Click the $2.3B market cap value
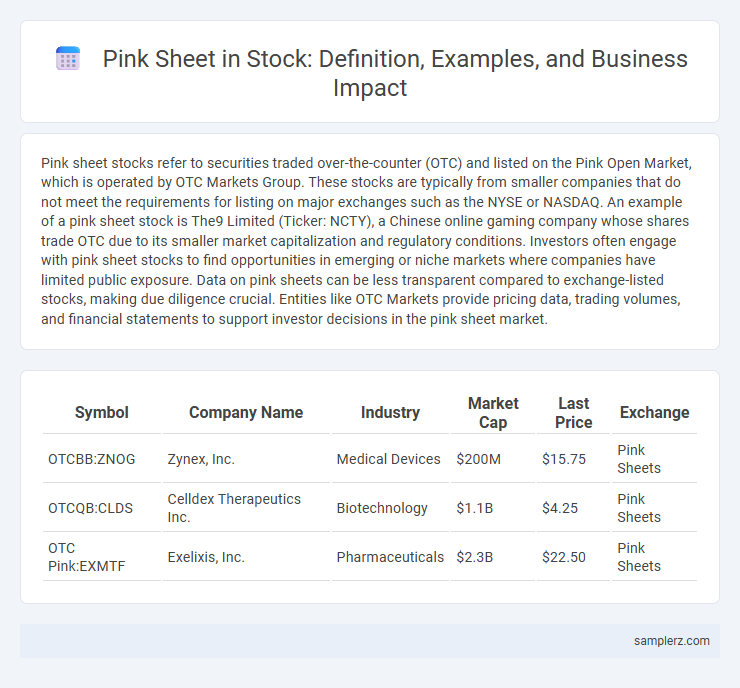Image resolution: width=740 pixels, height=688 pixels. coord(474,557)
